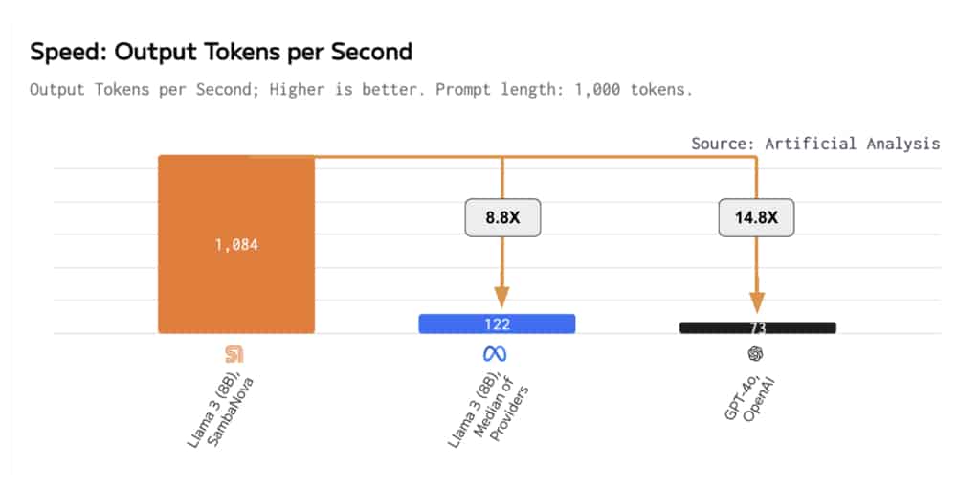Click the 122 value label
Screen dimensions: 980x490
[497, 323]
